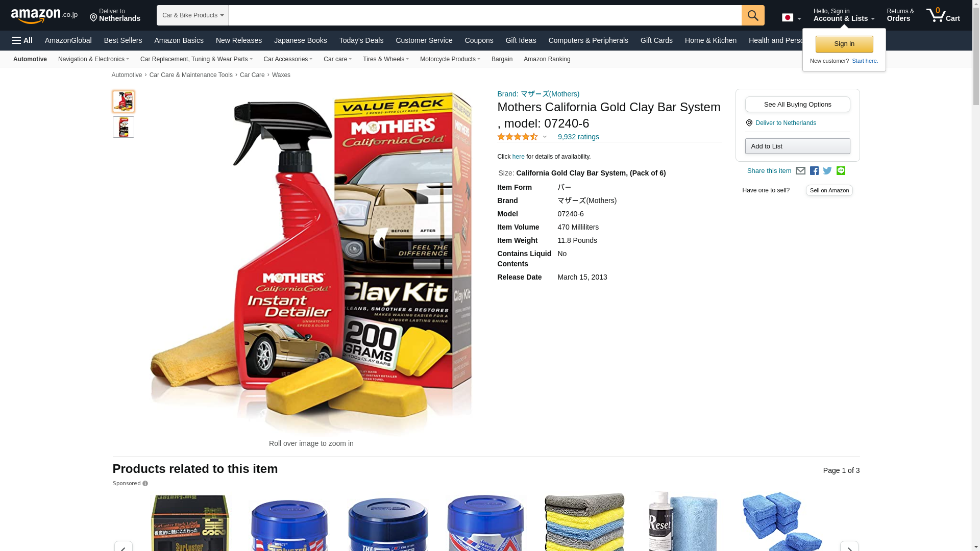The height and width of the screenshot is (551, 980).
Task: Expand the star rating breakdown arrow
Action: pyautogui.click(x=545, y=137)
